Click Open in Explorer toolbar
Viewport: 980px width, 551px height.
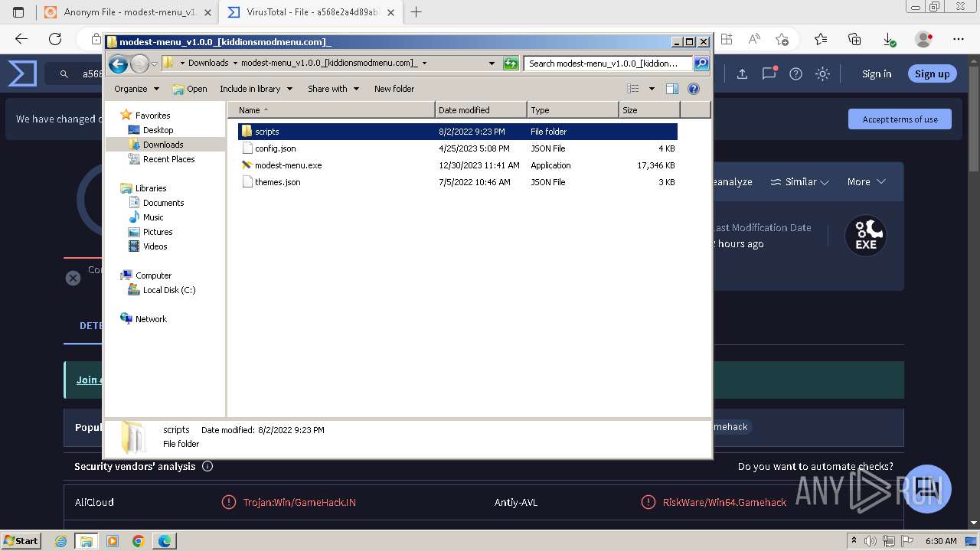click(x=190, y=89)
